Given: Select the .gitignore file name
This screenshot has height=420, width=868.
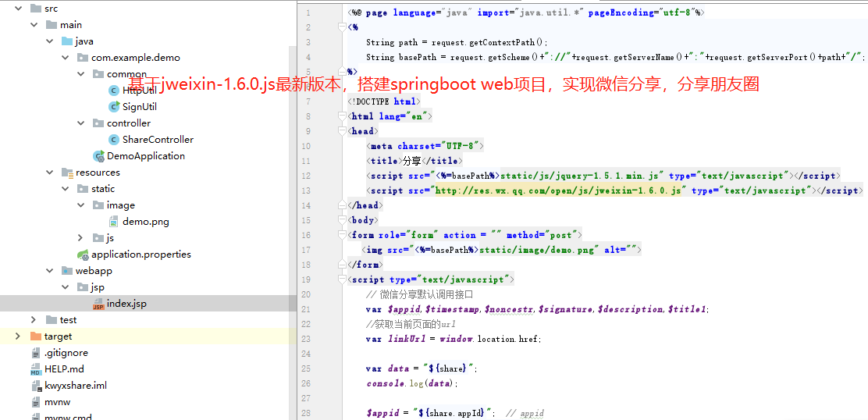Looking at the screenshot, I should (66, 353).
